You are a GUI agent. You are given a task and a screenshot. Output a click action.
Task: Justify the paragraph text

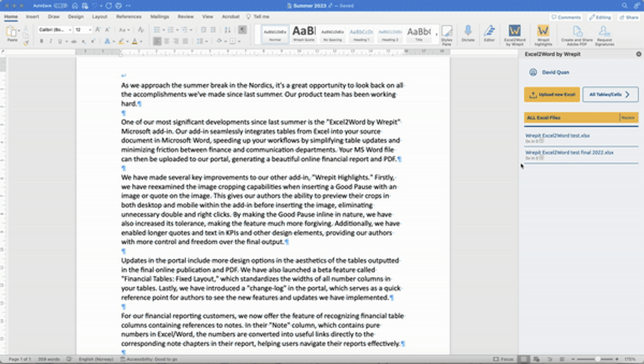click(186, 41)
